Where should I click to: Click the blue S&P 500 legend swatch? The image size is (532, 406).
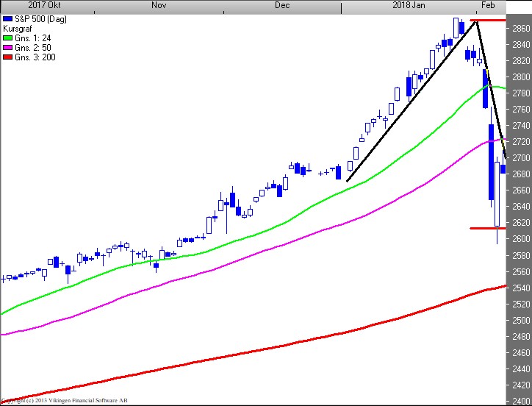point(8,17)
